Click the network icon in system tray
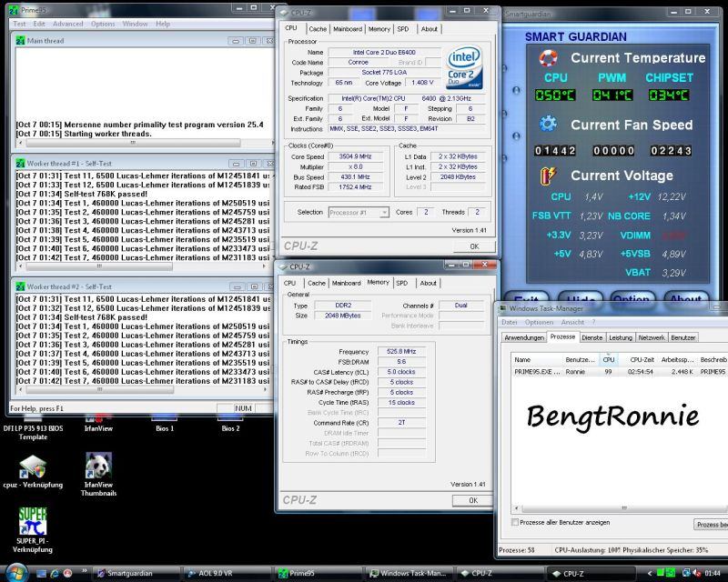The image size is (728, 582). (x=685, y=574)
